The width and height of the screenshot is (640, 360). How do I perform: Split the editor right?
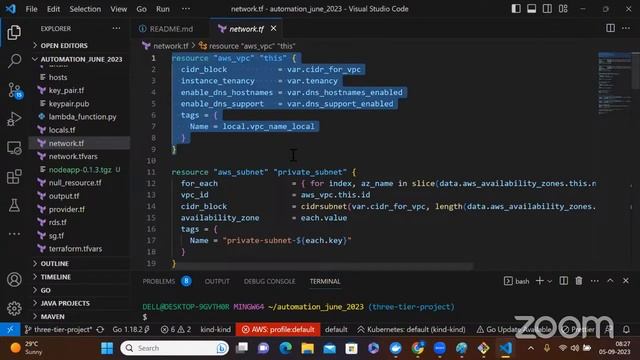click(610, 28)
